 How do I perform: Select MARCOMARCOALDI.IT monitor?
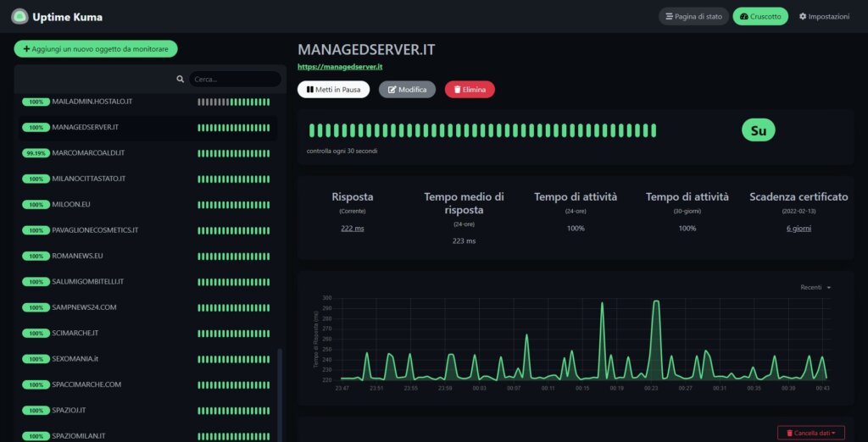(147, 153)
